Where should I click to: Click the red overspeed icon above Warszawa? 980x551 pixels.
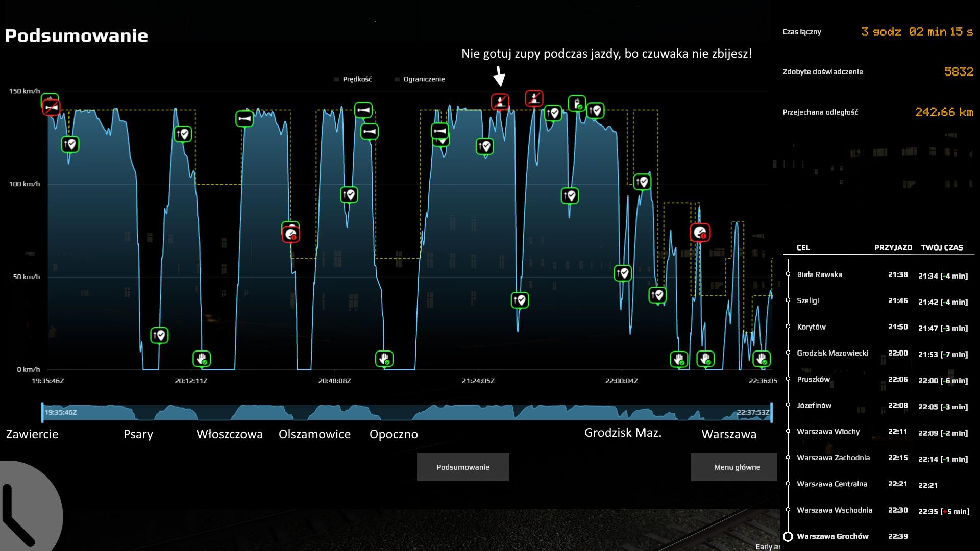(x=700, y=233)
